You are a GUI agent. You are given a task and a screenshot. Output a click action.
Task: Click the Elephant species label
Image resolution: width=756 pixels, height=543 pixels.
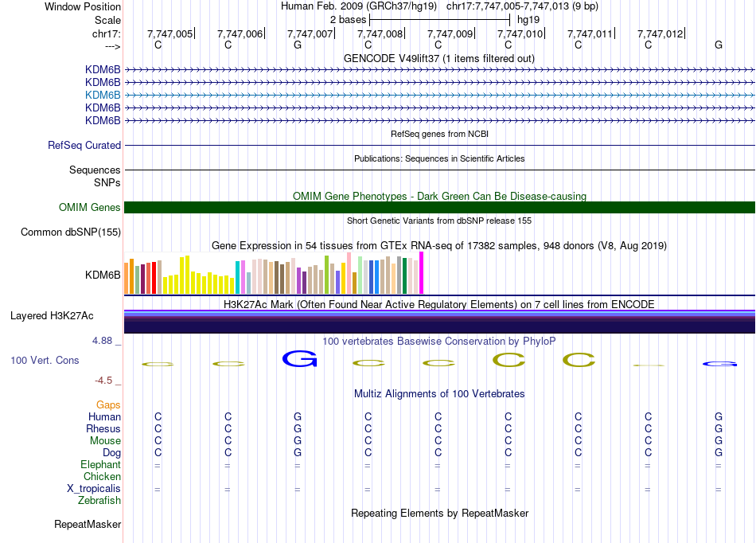[100, 464]
